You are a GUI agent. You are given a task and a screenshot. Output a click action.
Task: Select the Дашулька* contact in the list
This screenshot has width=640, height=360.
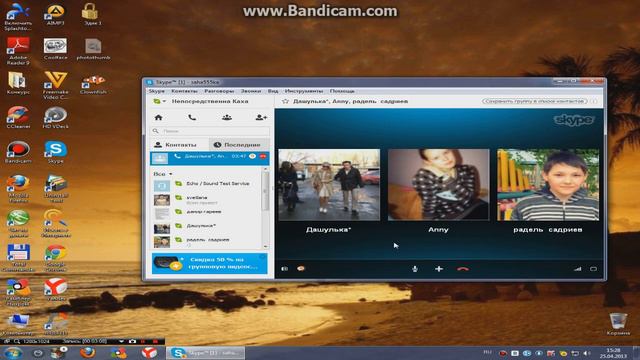pyautogui.click(x=208, y=227)
